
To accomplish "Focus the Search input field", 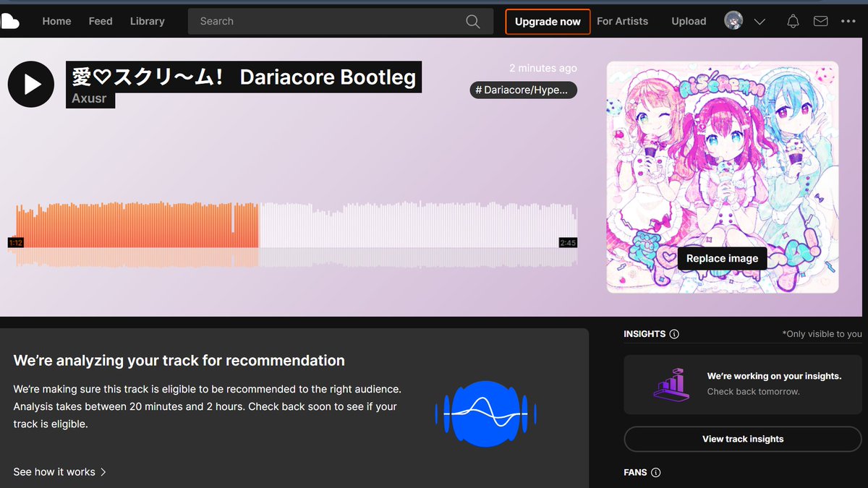I will pyautogui.click(x=341, y=22).
